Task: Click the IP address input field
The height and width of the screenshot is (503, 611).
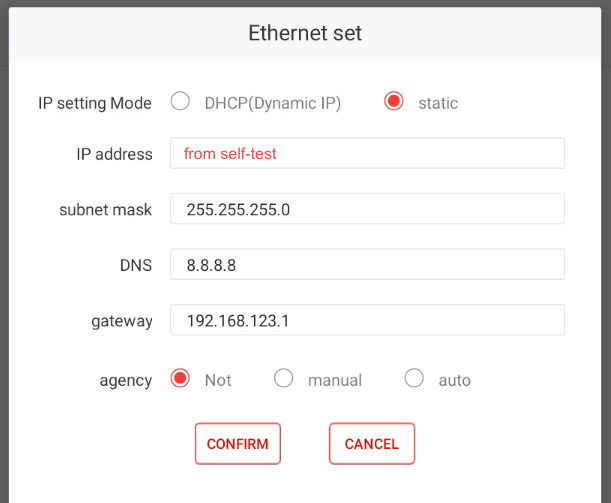Action: 367,154
